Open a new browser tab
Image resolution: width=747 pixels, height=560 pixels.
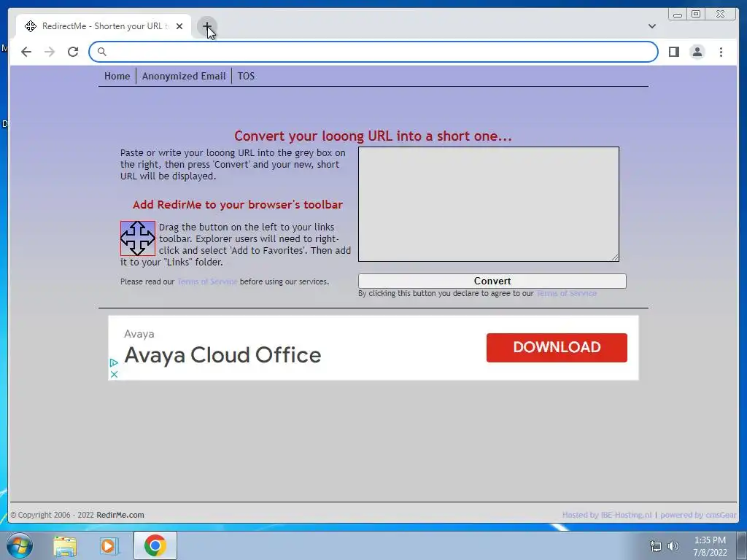[x=207, y=26]
